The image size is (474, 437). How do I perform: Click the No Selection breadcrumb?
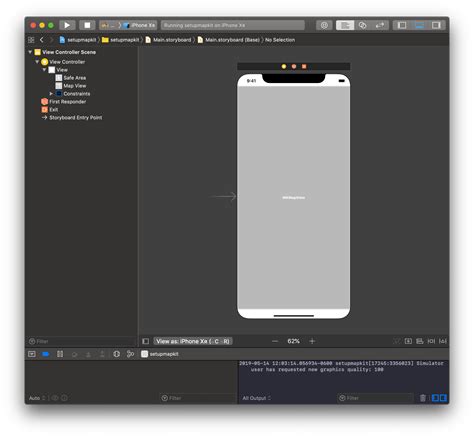(x=280, y=40)
